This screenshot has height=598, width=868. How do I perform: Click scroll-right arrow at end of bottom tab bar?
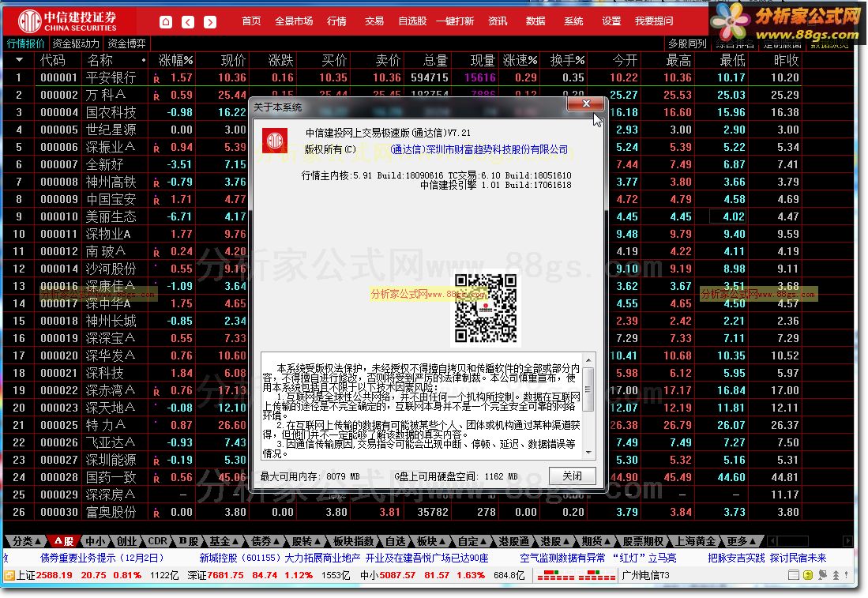click(847, 541)
